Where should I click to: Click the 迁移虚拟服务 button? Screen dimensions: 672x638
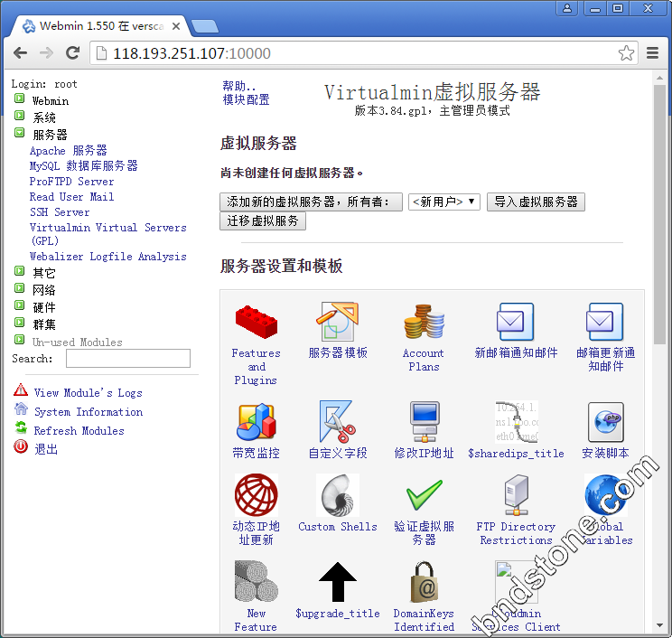[263, 220]
